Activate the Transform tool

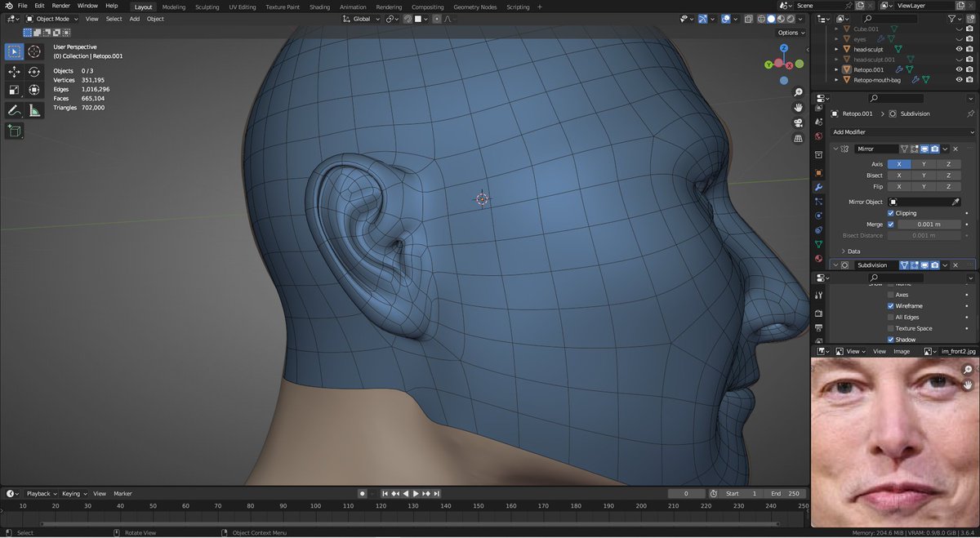point(34,90)
